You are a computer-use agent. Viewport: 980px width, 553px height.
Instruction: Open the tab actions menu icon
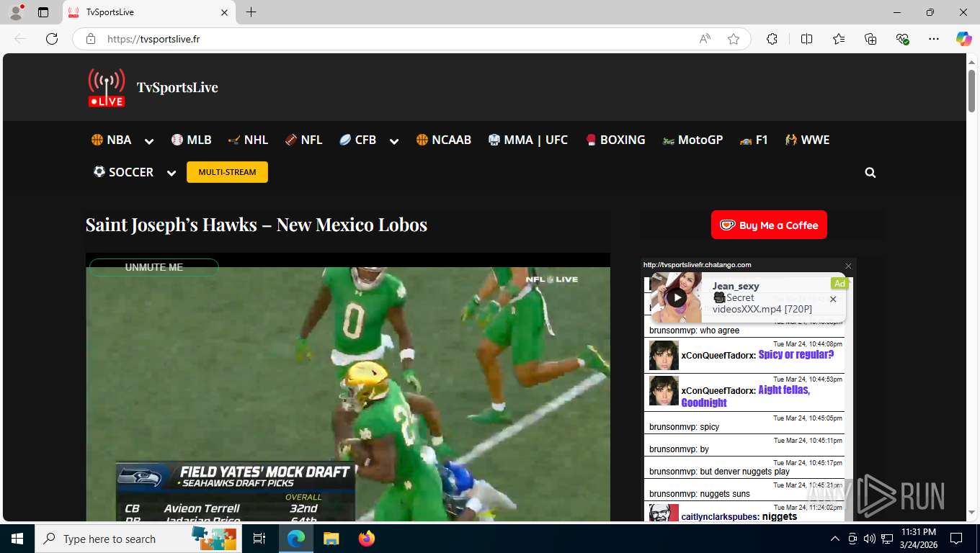point(43,12)
